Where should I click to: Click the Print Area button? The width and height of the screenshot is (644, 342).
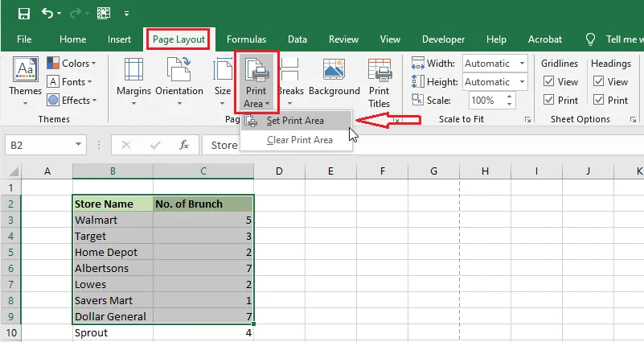[256, 82]
